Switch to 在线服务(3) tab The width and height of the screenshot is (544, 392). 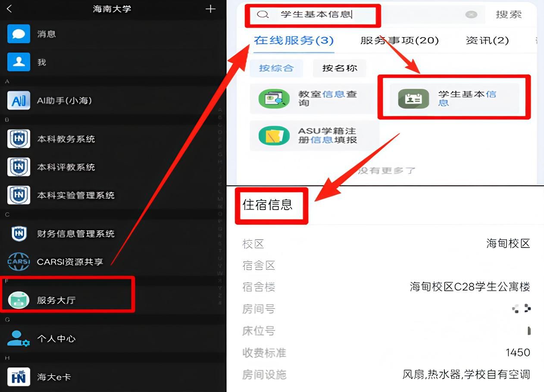tap(294, 41)
